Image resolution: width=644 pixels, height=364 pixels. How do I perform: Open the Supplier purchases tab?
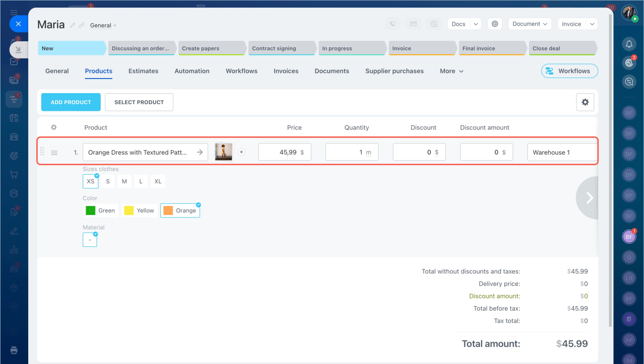pyautogui.click(x=394, y=71)
